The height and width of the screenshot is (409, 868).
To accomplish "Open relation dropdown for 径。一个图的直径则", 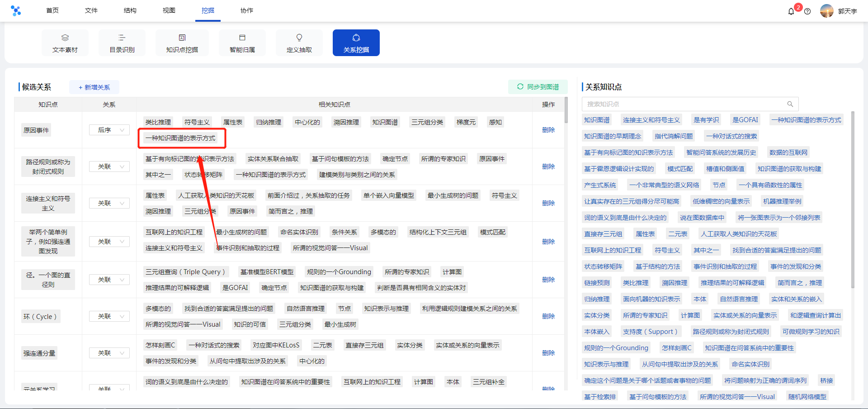I will (x=109, y=280).
